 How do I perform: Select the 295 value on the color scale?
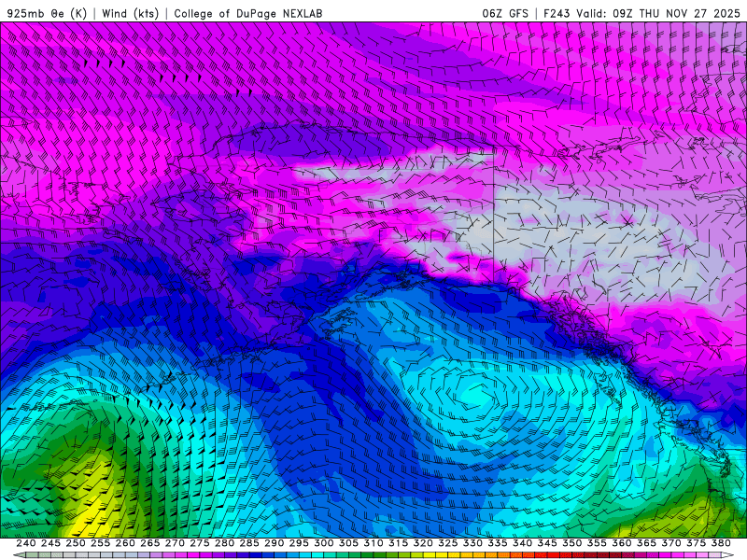[x=299, y=543]
